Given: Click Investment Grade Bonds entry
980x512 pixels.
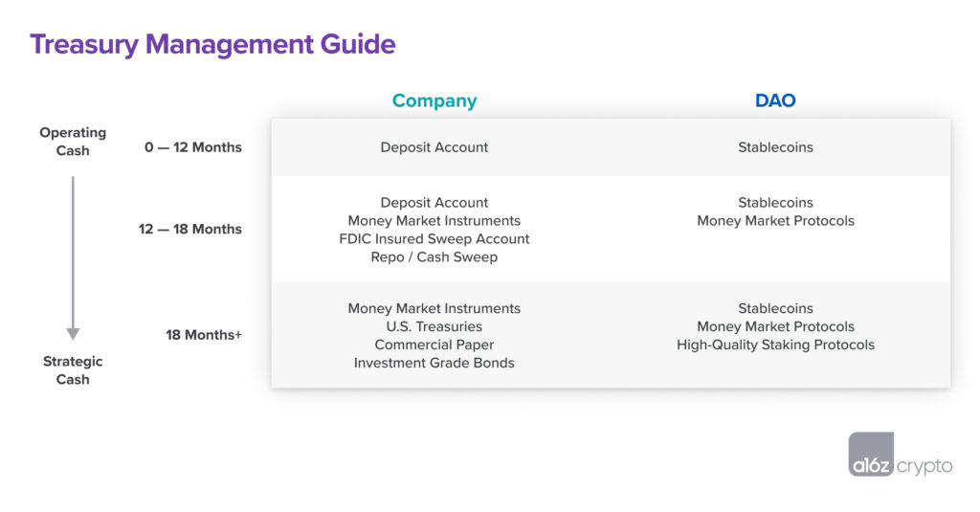Looking at the screenshot, I should tap(434, 363).
